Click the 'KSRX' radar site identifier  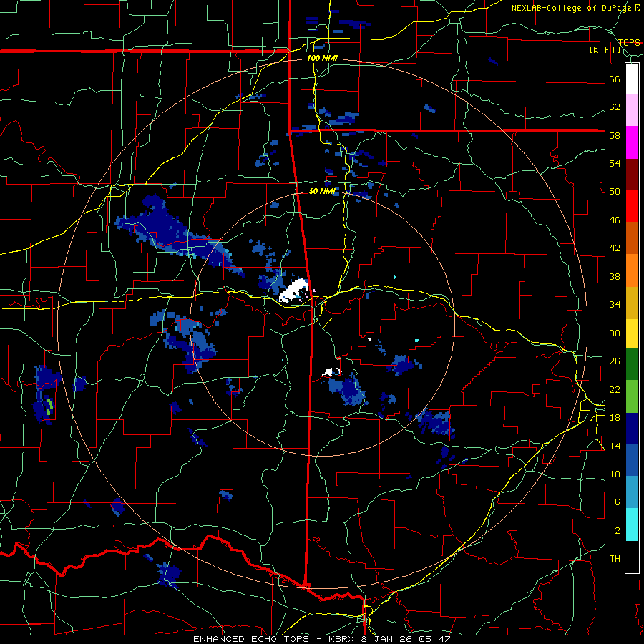[340, 639]
